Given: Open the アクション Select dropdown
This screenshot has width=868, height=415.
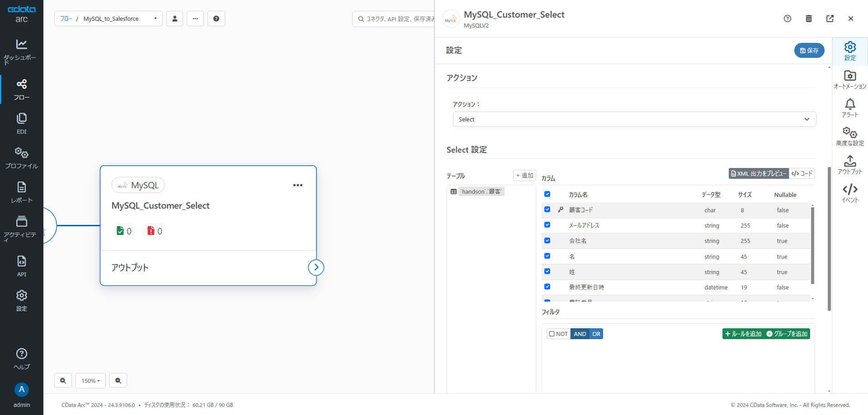Looking at the screenshot, I should (x=634, y=119).
